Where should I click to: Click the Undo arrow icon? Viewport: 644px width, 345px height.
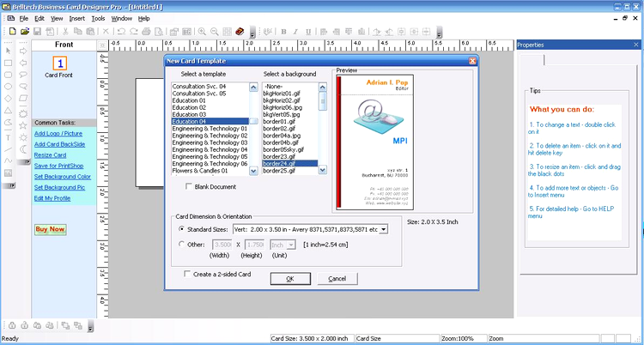121,31
